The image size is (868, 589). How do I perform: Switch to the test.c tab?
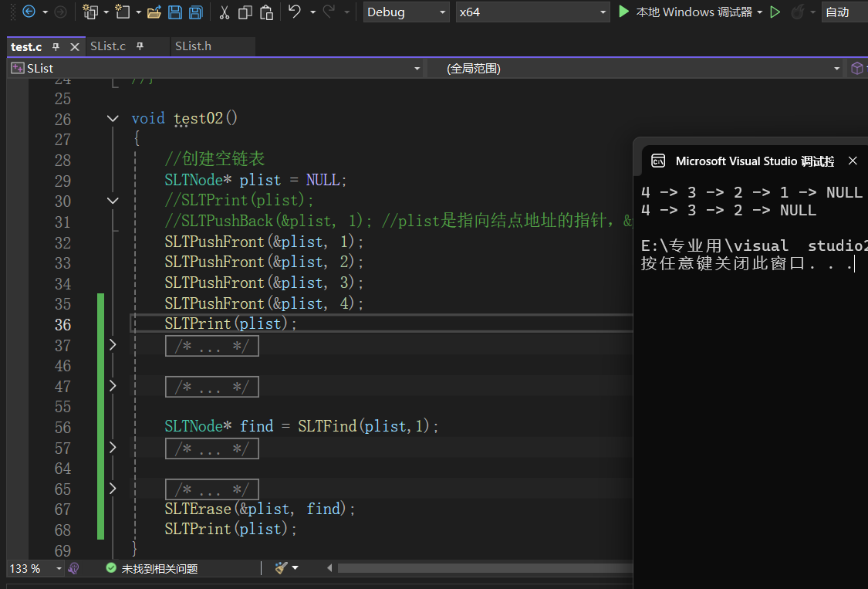[26, 47]
